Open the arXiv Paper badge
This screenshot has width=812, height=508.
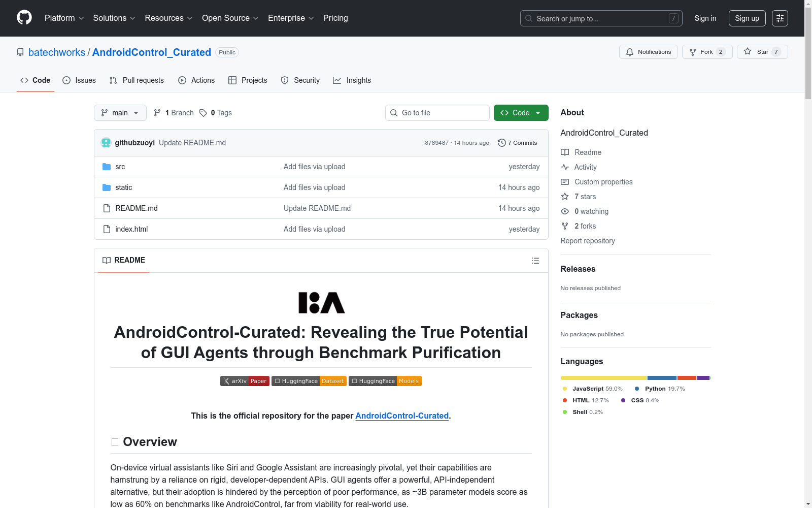245,381
